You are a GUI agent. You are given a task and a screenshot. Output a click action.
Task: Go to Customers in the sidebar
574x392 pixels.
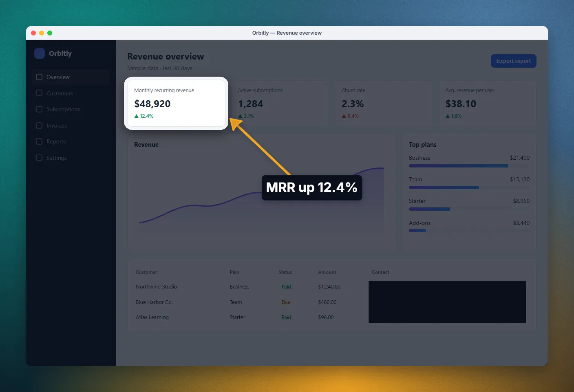[60, 93]
